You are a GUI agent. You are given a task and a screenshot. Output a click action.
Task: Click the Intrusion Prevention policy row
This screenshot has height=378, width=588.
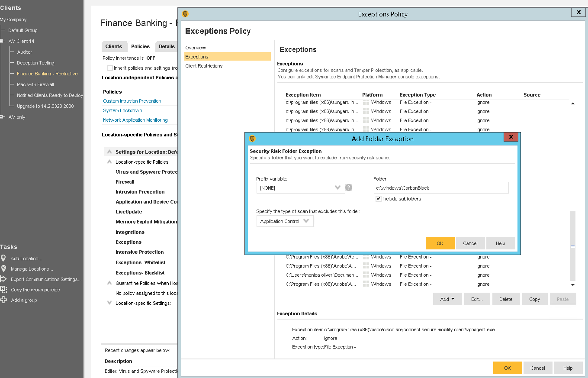point(140,192)
